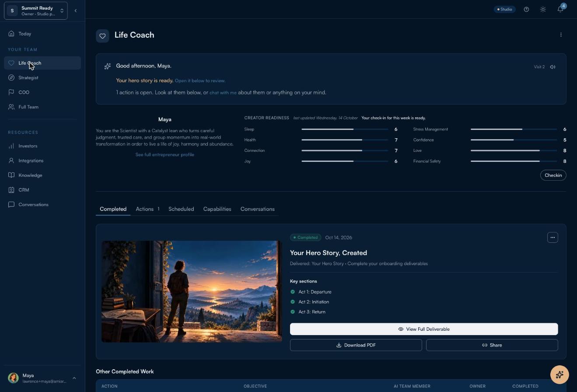Image resolution: width=577 pixels, height=392 pixels.
Task: Click the speaker audio icon in greeting
Action: [553, 67]
